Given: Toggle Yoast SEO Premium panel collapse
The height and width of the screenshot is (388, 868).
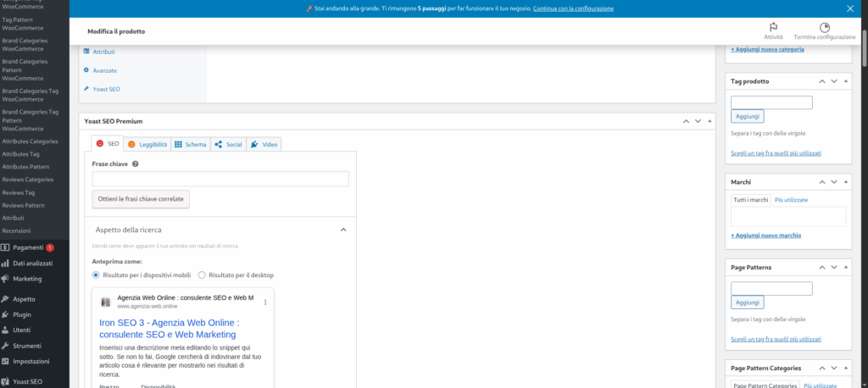Looking at the screenshot, I should coord(709,120).
